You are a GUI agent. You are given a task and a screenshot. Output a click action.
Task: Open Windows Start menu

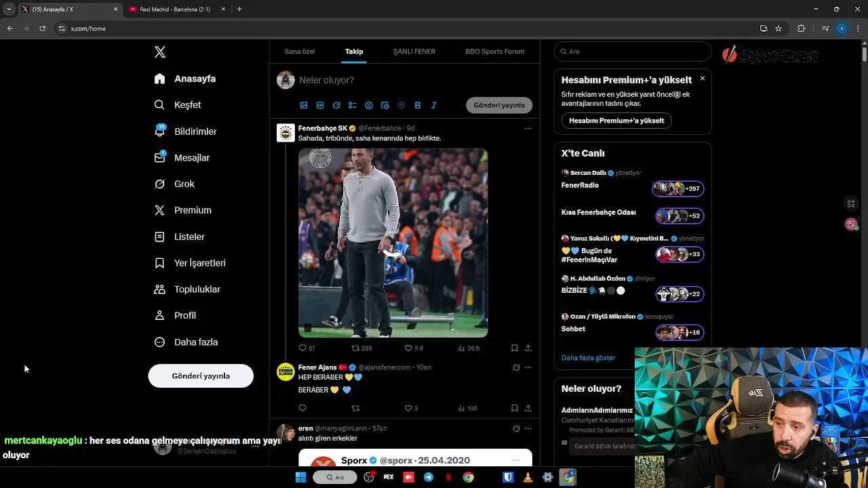click(300, 477)
